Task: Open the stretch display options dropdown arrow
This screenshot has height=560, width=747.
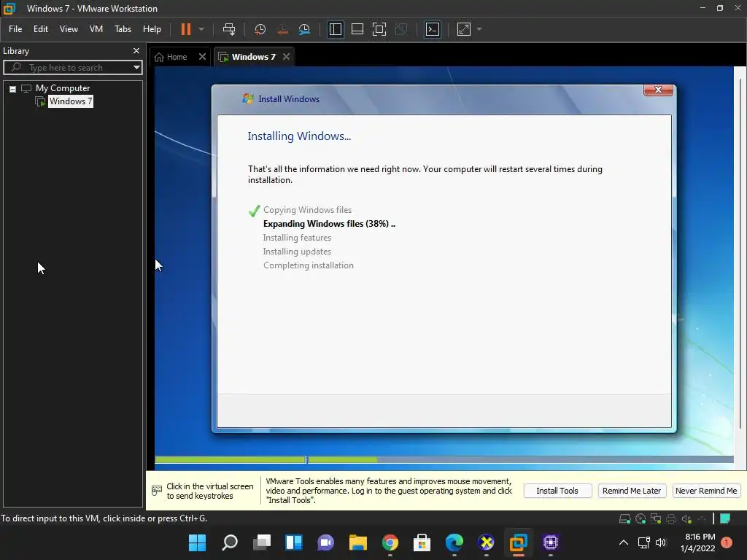Action: click(479, 29)
